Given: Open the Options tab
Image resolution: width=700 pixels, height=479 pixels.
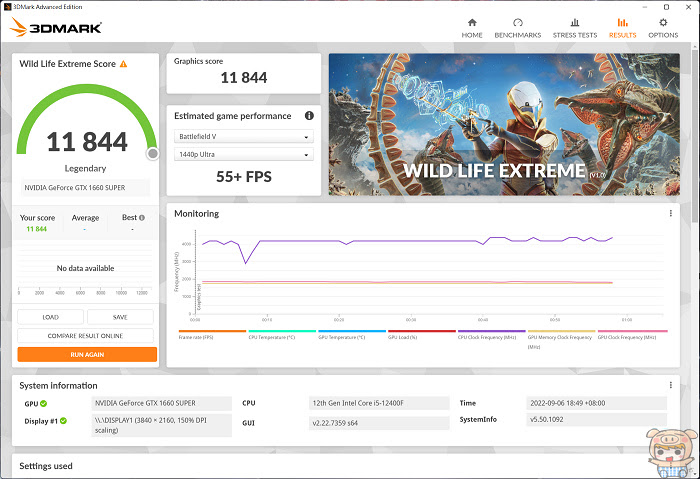Looking at the screenshot, I should (663, 28).
